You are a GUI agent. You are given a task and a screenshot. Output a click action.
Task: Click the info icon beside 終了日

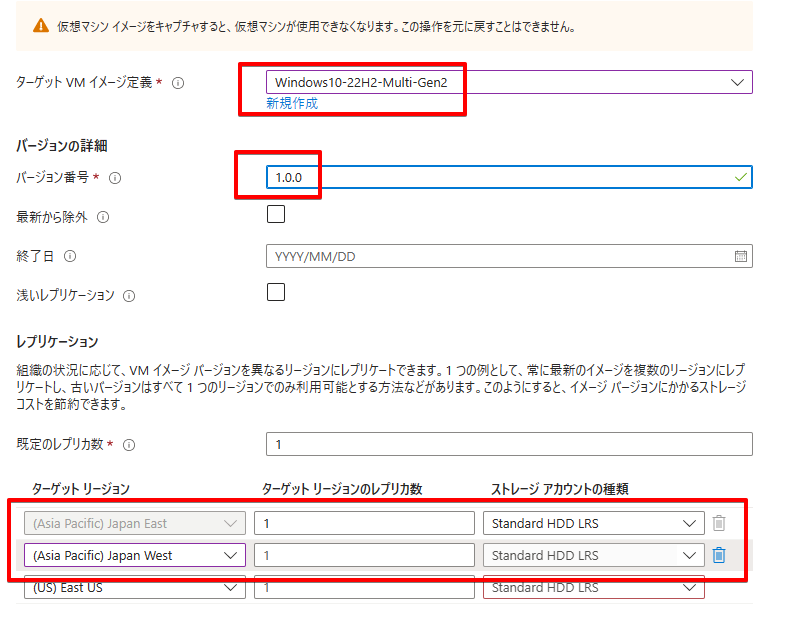click(70, 256)
